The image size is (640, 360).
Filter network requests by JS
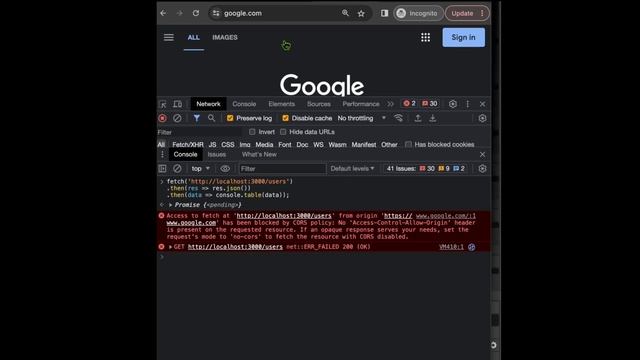(x=212, y=144)
